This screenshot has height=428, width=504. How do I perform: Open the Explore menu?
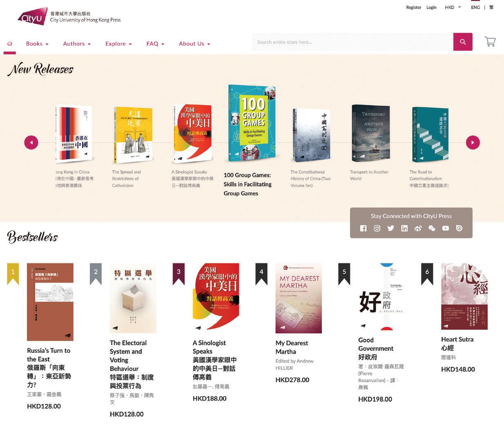[x=118, y=44]
